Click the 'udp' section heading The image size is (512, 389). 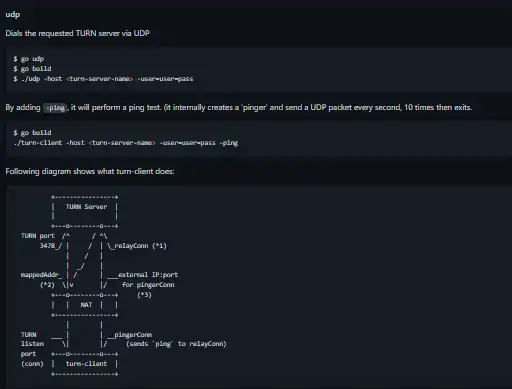pos(13,14)
